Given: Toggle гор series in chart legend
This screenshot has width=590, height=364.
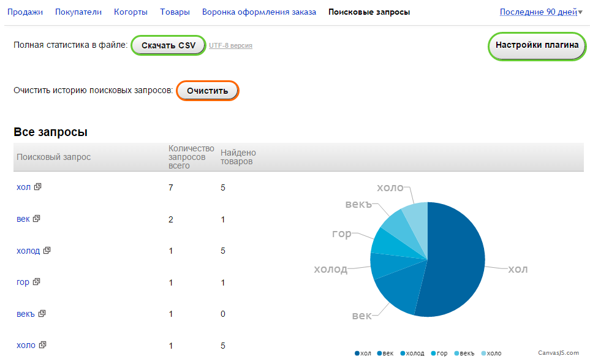Looking at the screenshot, I should [x=439, y=354].
